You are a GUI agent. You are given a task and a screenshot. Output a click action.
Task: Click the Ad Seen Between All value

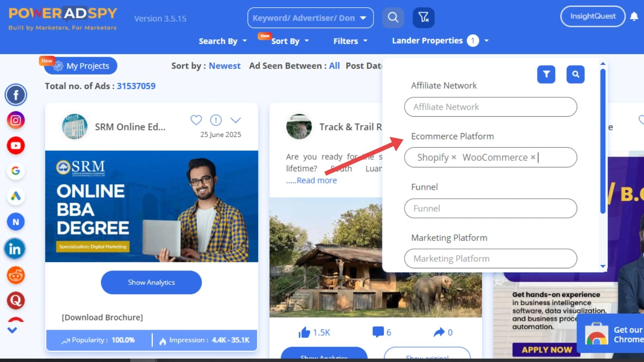pyautogui.click(x=334, y=66)
